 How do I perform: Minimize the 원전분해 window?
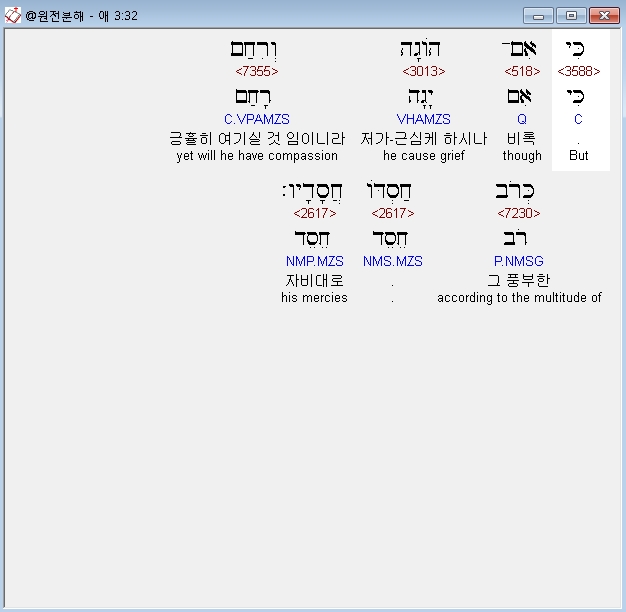tap(538, 16)
